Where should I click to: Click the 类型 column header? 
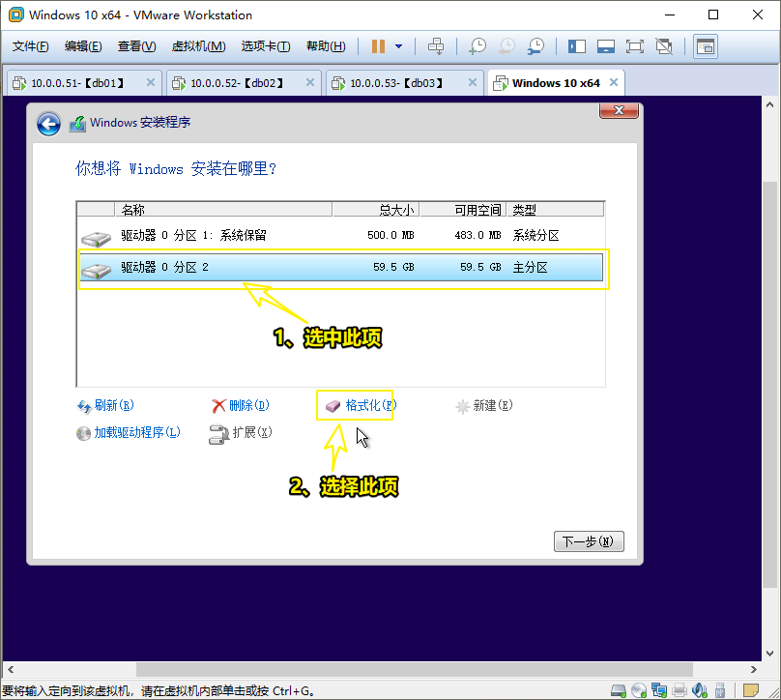pos(556,210)
